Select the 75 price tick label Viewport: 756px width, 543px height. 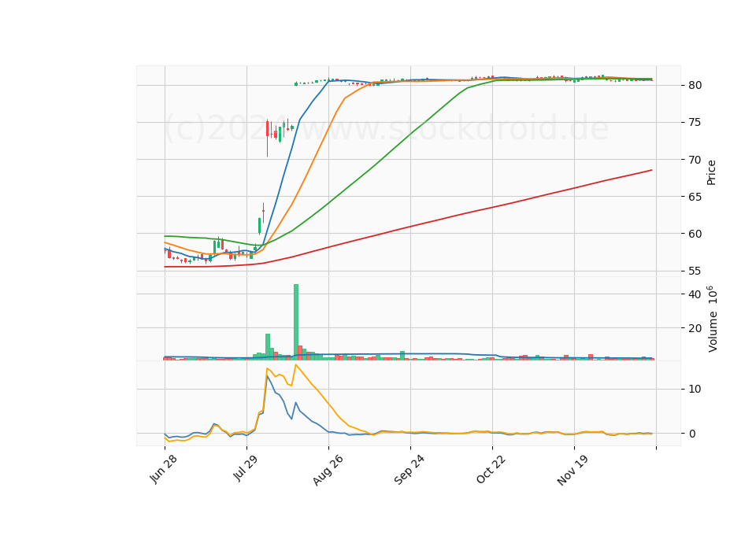695,123
